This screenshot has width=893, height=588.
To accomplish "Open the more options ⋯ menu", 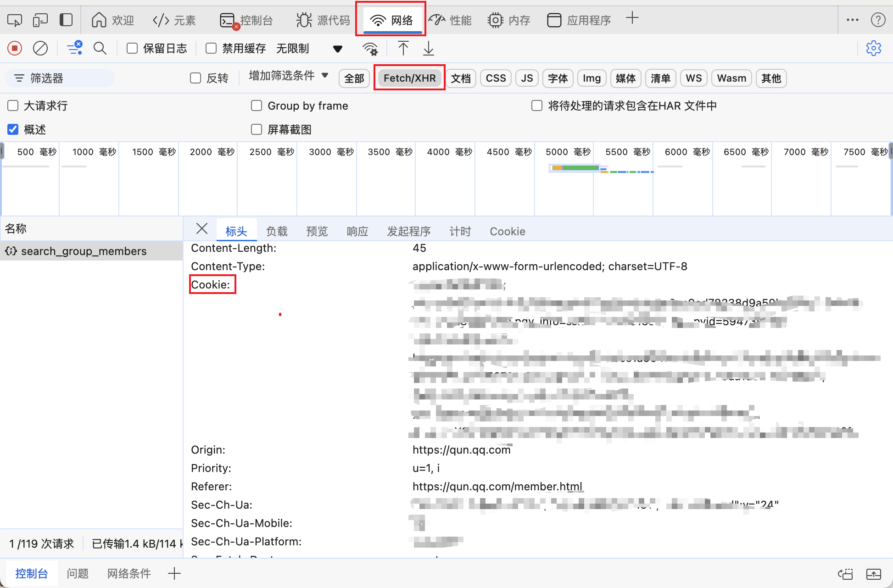I will (853, 20).
